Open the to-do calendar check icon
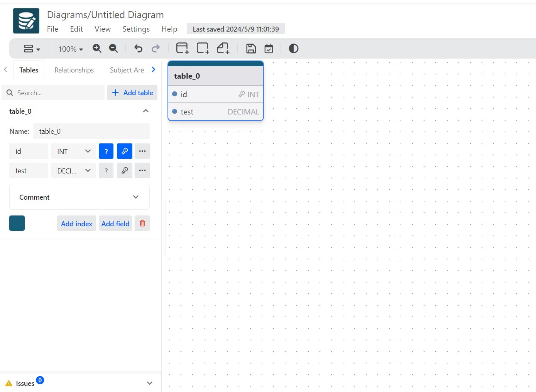Image resolution: width=536 pixels, height=392 pixels. pos(269,49)
